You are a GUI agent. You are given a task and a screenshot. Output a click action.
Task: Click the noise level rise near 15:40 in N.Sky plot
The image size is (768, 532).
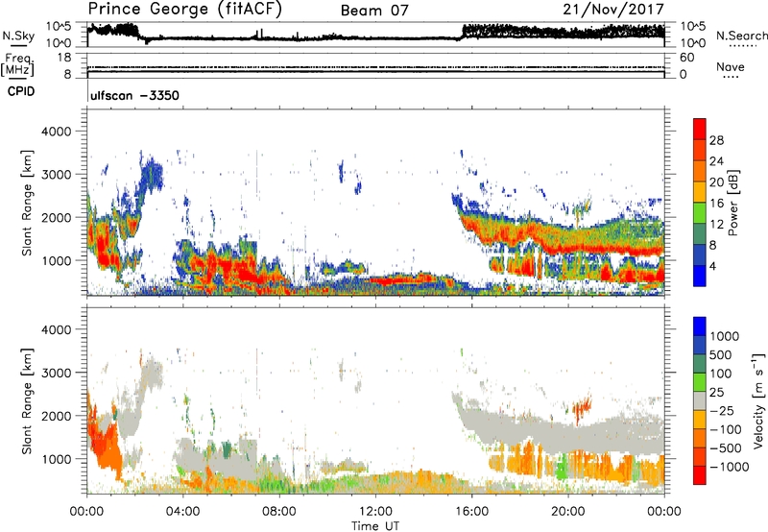tap(463, 34)
